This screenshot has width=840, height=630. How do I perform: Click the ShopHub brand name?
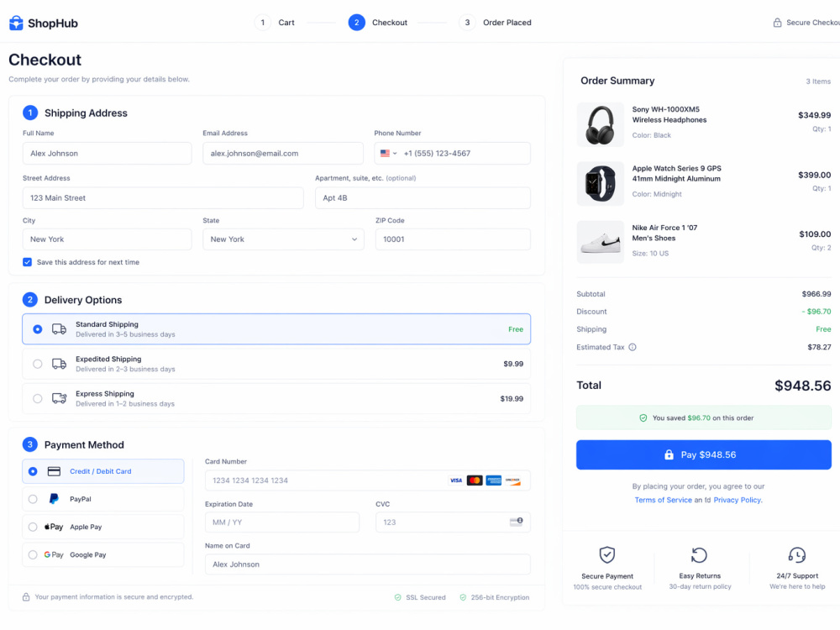52,23
